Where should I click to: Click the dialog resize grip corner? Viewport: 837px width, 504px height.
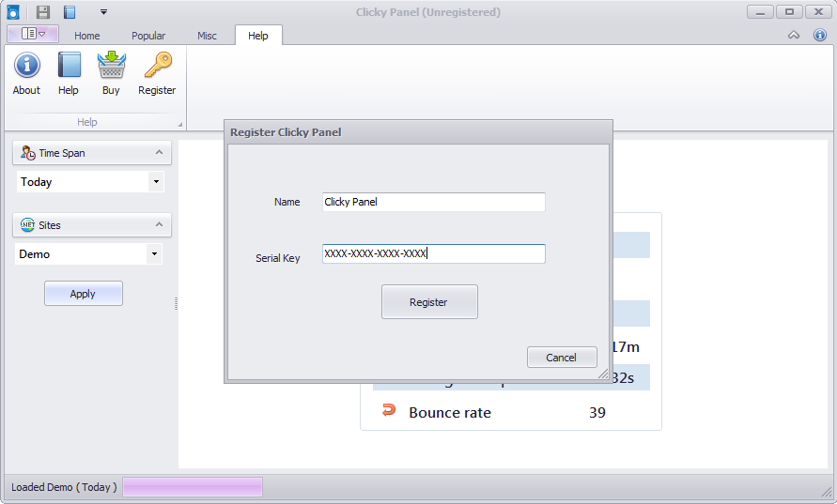pos(603,374)
